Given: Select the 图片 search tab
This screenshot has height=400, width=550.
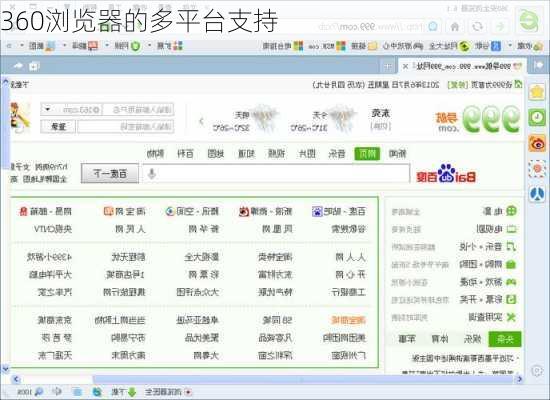Looking at the screenshot, I should [307, 153].
